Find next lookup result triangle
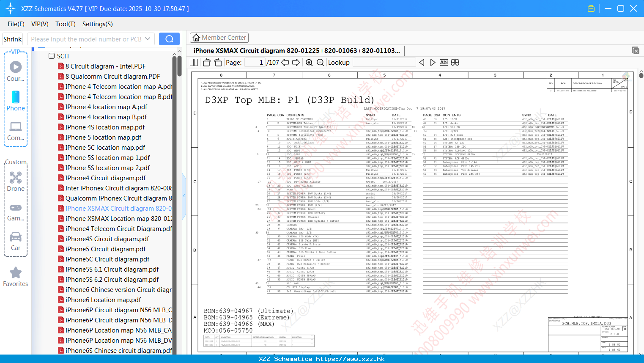Image resolution: width=644 pixels, height=363 pixels. pos(433,63)
